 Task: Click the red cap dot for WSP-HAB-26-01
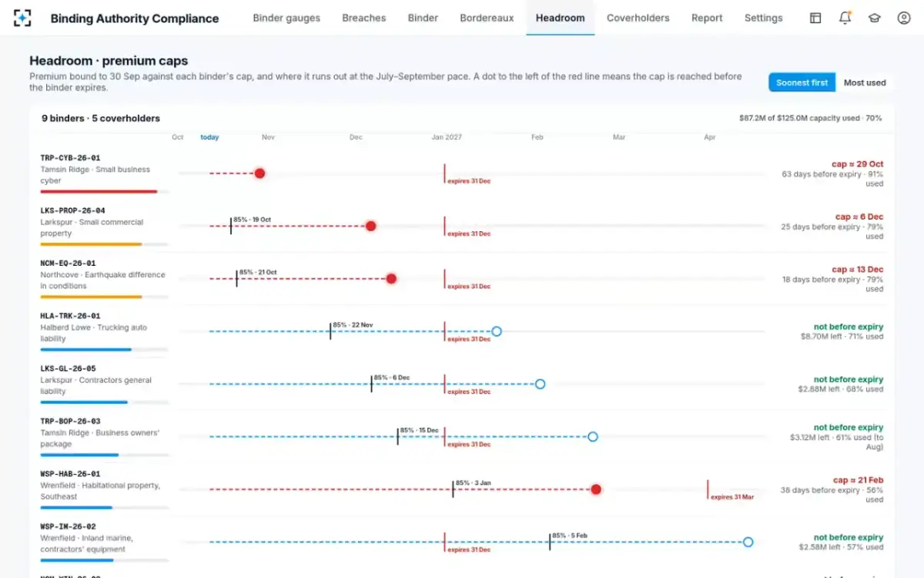click(x=596, y=489)
